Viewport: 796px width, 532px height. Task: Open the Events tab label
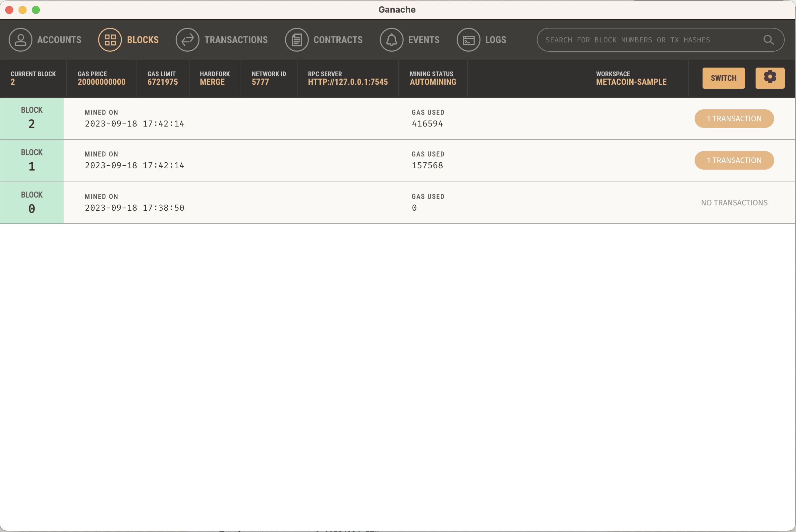(424, 40)
